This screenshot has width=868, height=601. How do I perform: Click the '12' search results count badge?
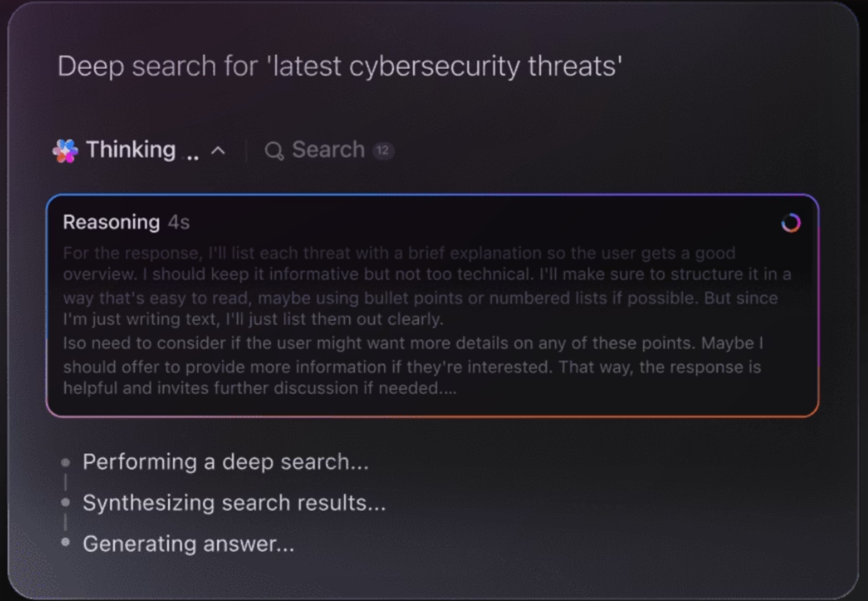(x=384, y=150)
